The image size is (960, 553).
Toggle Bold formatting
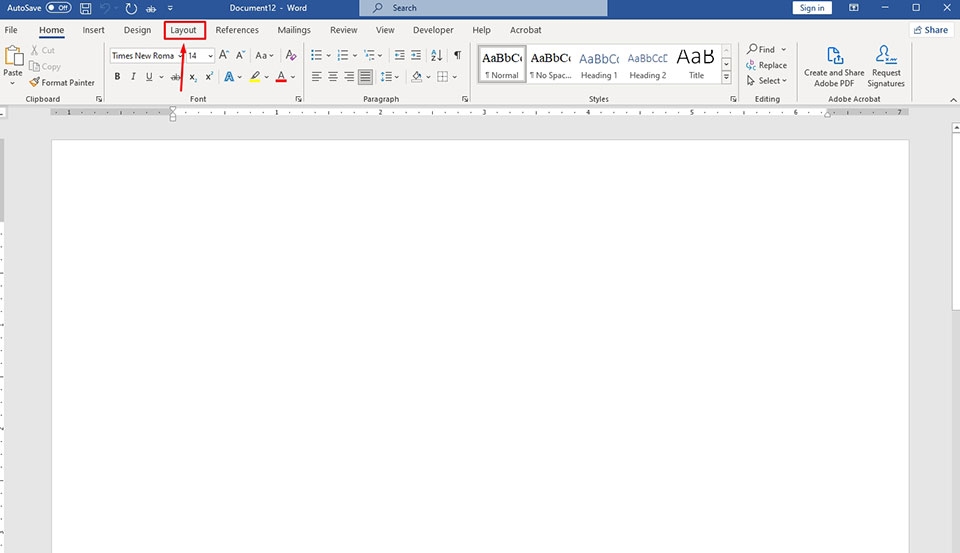117,77
